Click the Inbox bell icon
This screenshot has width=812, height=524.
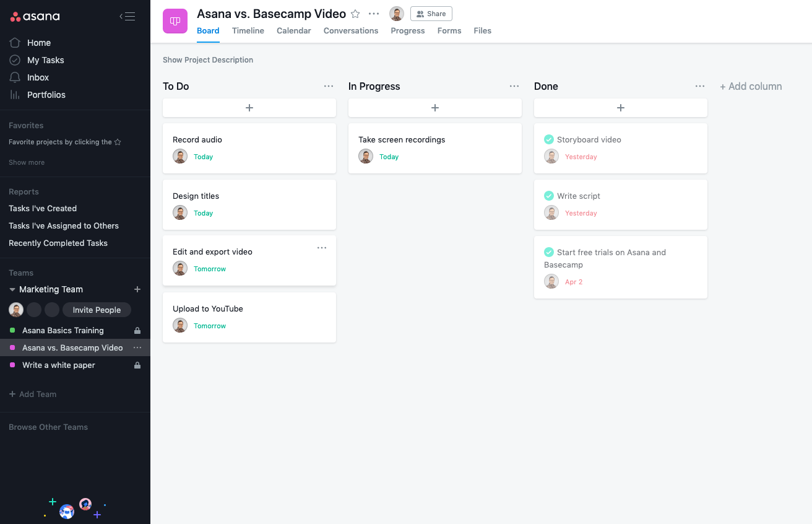[x=15, y=77]
